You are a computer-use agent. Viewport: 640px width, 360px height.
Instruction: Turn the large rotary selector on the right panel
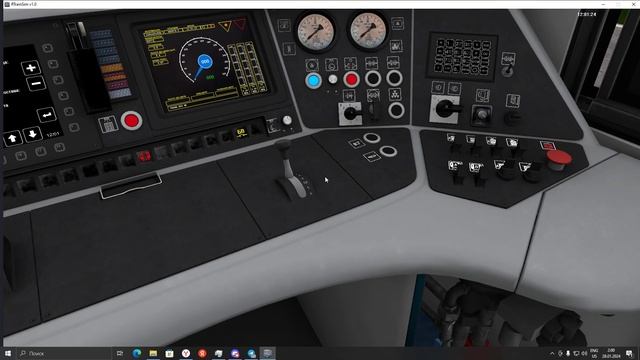pos(446,109)
